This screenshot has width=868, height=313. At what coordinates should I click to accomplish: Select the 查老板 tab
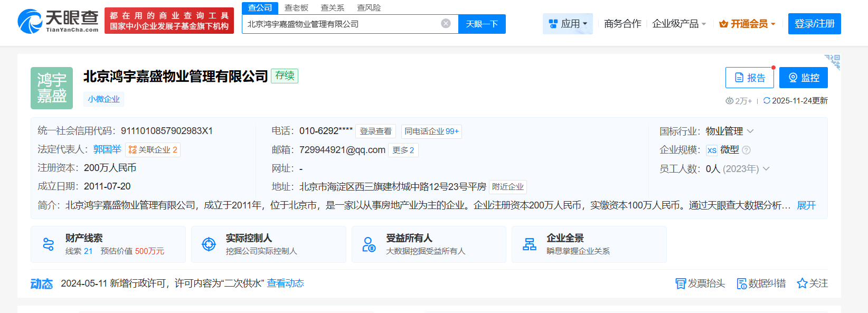pos(296,8)
